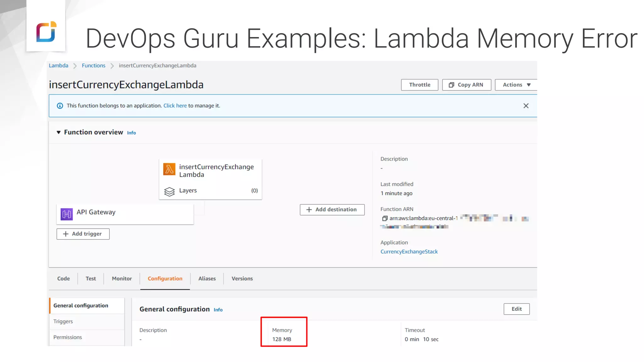
Task: Click the 'arn:aws:lambda:eu-central-1' ARN text
Action: pos(424,218)
